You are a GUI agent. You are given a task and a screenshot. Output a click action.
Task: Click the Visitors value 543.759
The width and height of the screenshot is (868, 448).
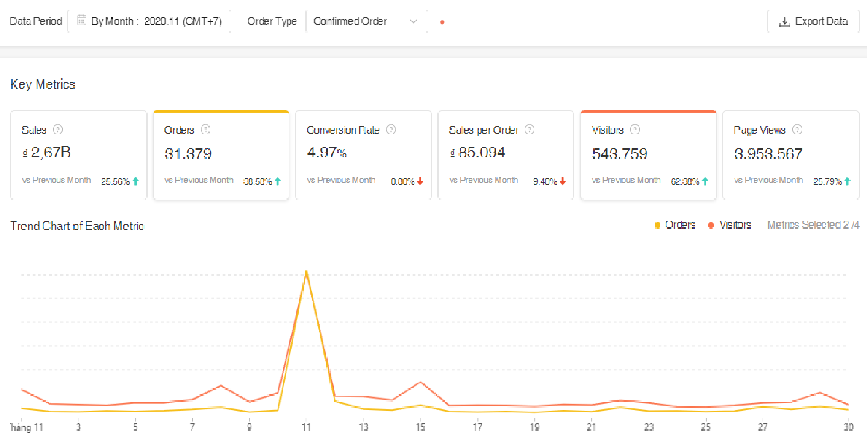point(620,154)
